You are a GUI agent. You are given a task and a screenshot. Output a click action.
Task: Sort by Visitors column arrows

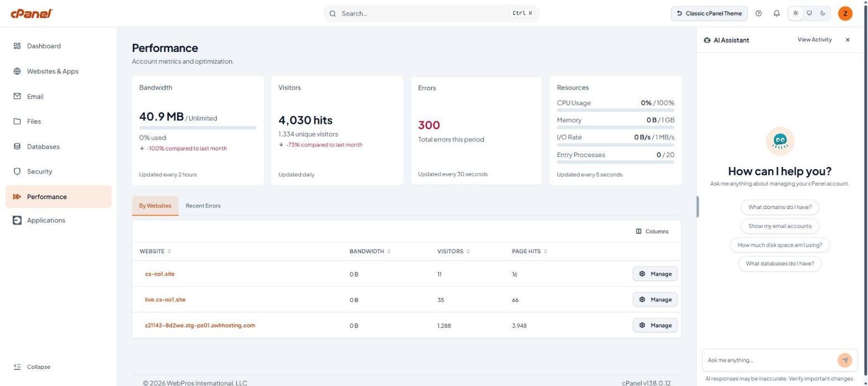pyautogui.click(x=468, y=252)
